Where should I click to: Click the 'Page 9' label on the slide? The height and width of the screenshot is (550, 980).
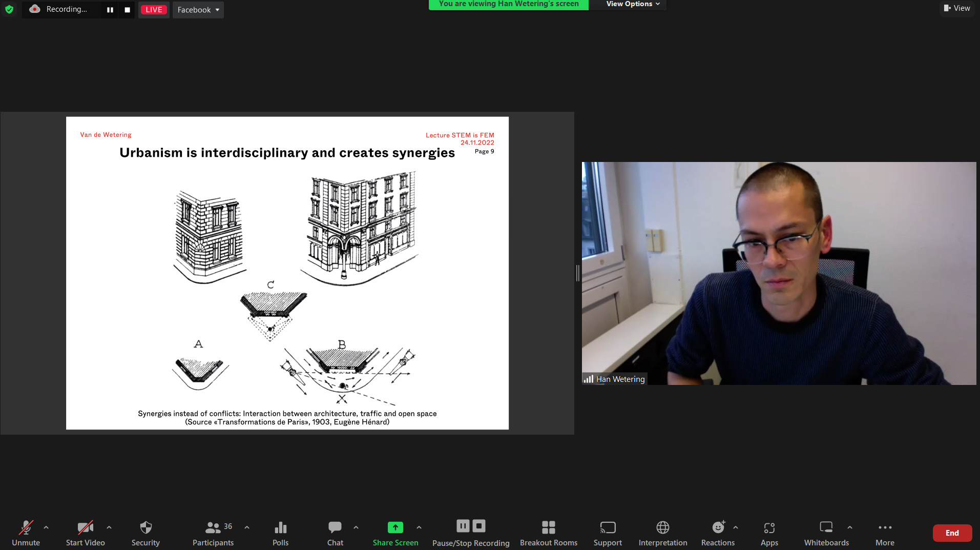(485, 151)
